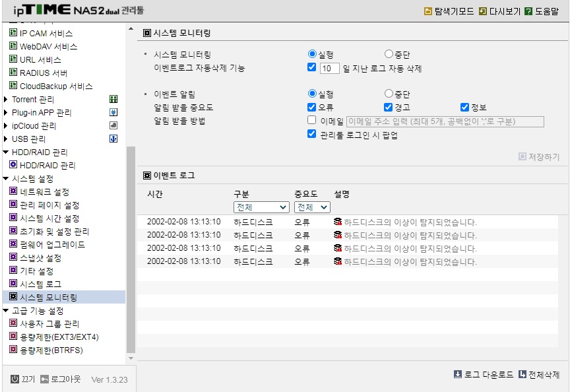The image size is (570, 392).
Task: Click the sidebar vertical scrollbar
Action: (131, 250)
